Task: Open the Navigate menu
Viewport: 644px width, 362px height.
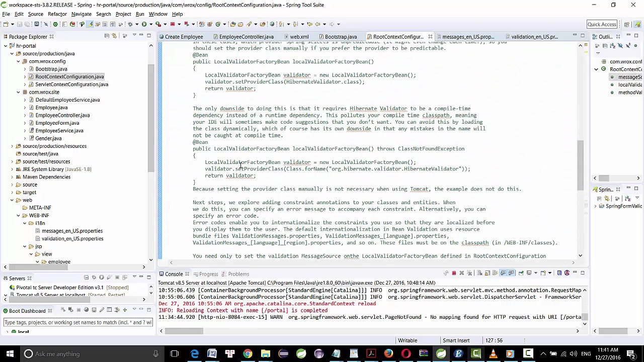Action: coord(82,14)
